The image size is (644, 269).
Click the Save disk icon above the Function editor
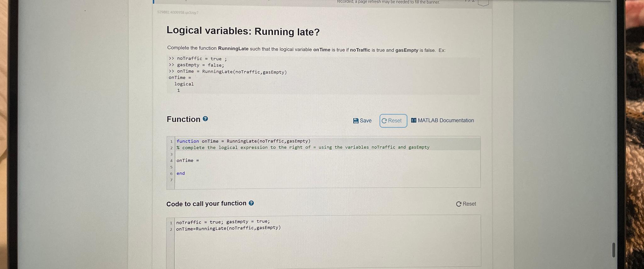coord(356,120)
